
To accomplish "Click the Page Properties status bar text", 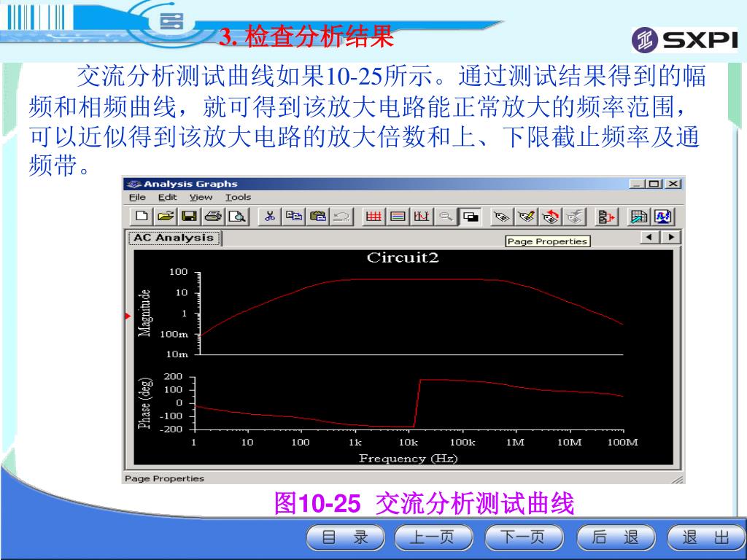I will 164,478.
